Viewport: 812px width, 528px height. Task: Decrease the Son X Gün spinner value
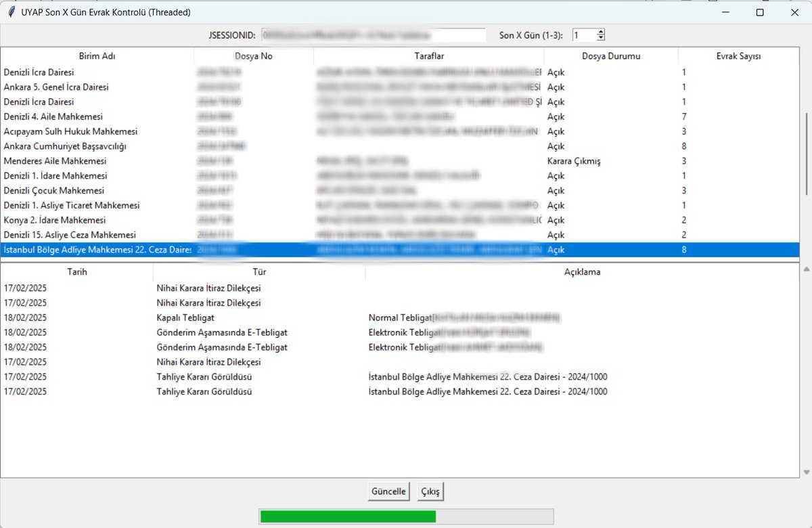click(x=601, y=38)
